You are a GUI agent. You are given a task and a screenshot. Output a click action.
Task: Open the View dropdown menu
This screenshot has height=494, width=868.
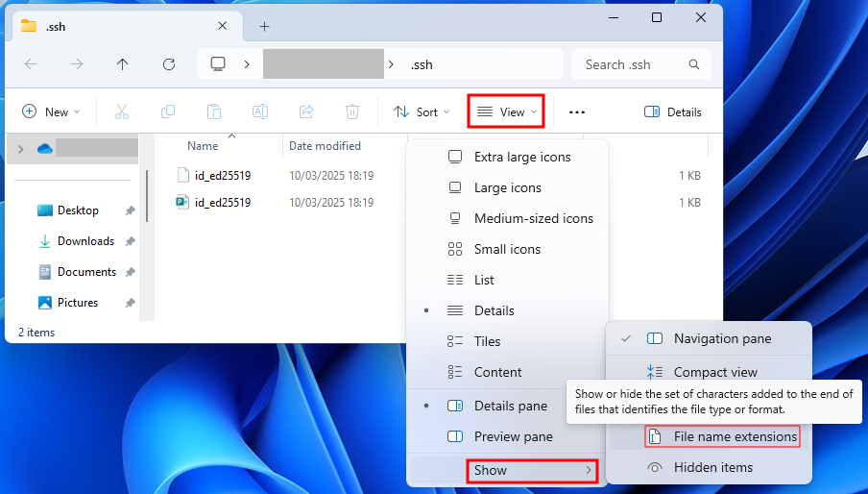(x=506, y=111)
